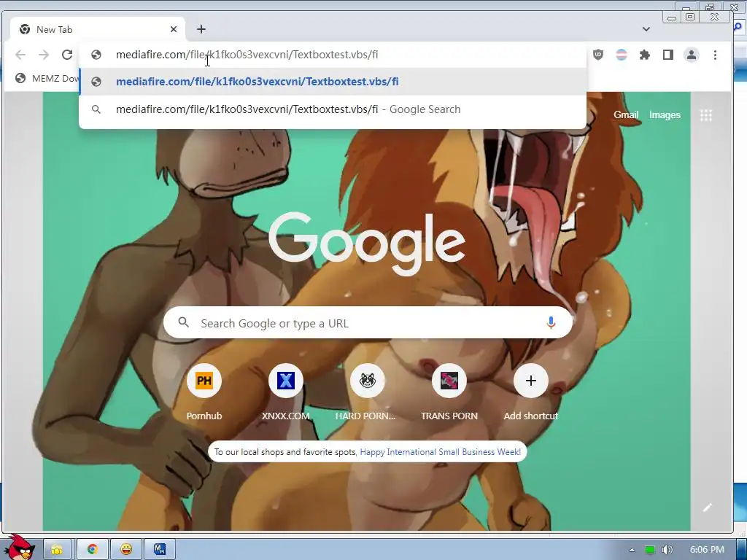Open the Google apps grid
The image size is (747, 560).
[x=706, y=115]
